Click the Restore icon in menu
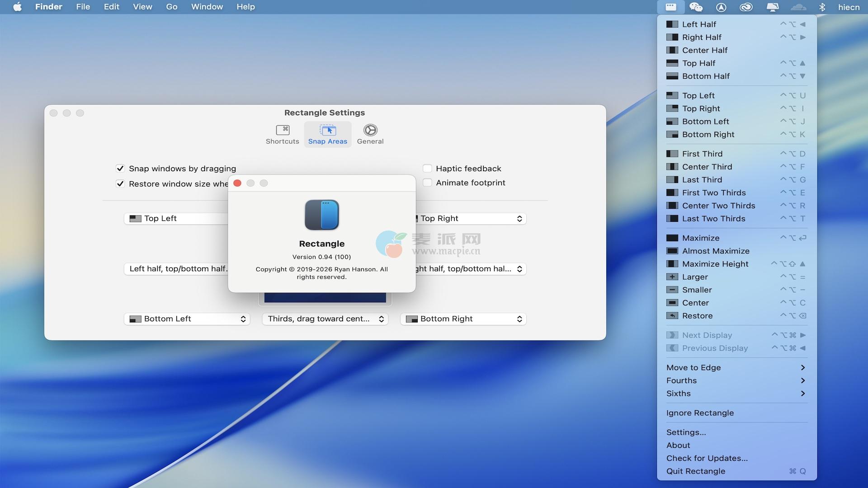 click(x=672, y=316)
